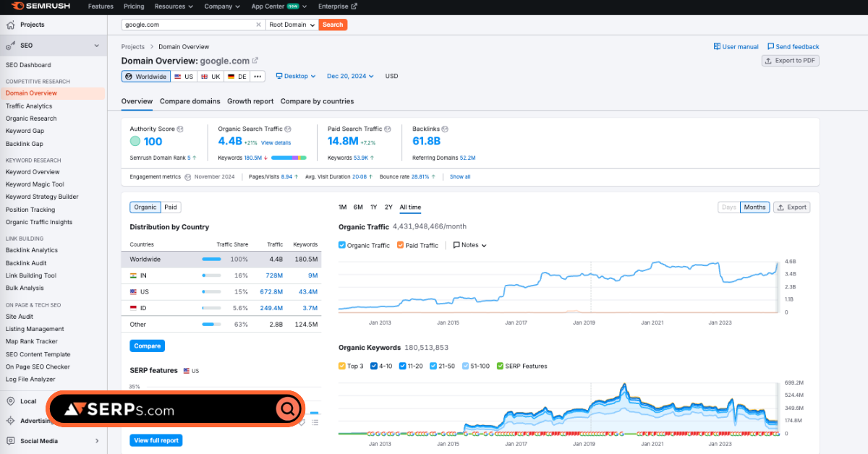
Task: Expand the Company menu
Action: pos(222,7)
